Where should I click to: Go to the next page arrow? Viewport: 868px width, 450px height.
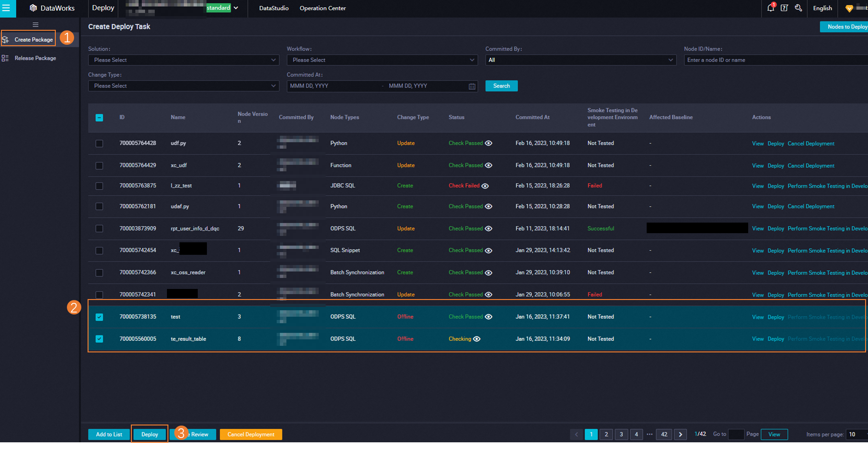[x=680, y=435]
